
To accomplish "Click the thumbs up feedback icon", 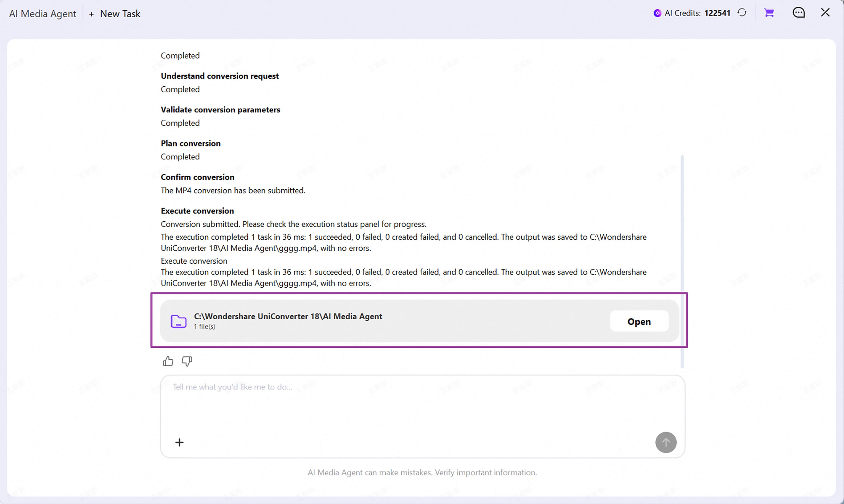I will coord(168,361).
